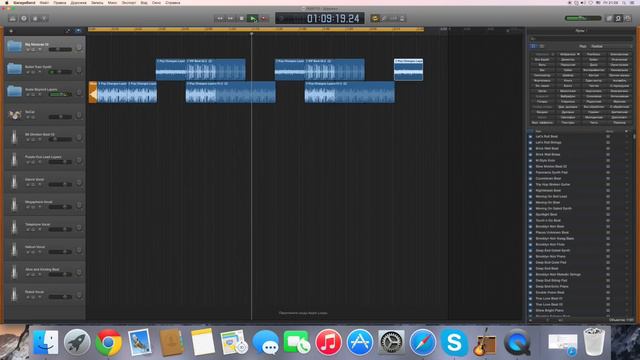Show the Smart Controls panel
Image resolution: width=640 pixels, height=360 pixels.
(35, 18)
